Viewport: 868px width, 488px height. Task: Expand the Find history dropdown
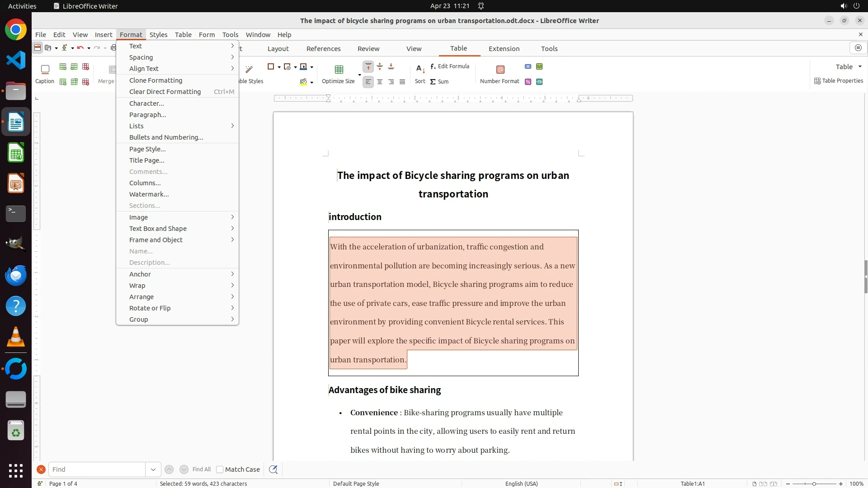click(x=153, y=469)
